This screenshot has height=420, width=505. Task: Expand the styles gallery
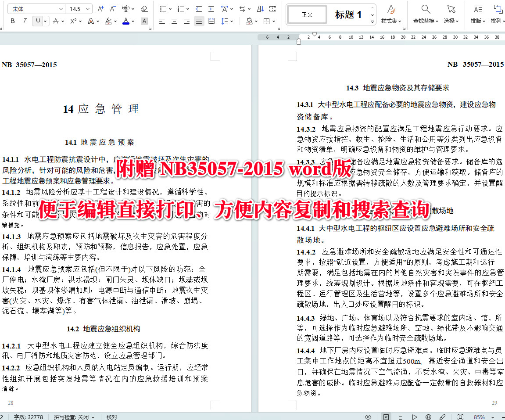click(372, 22)
